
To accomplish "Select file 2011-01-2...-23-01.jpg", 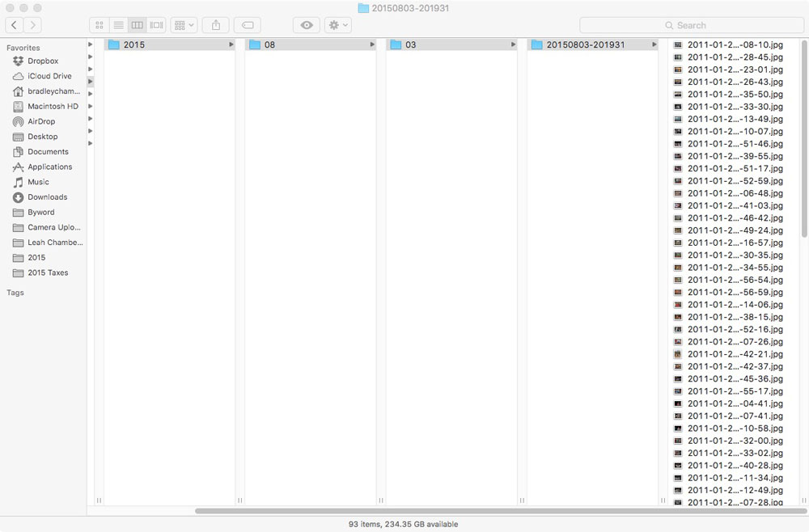I will [735, 70].
